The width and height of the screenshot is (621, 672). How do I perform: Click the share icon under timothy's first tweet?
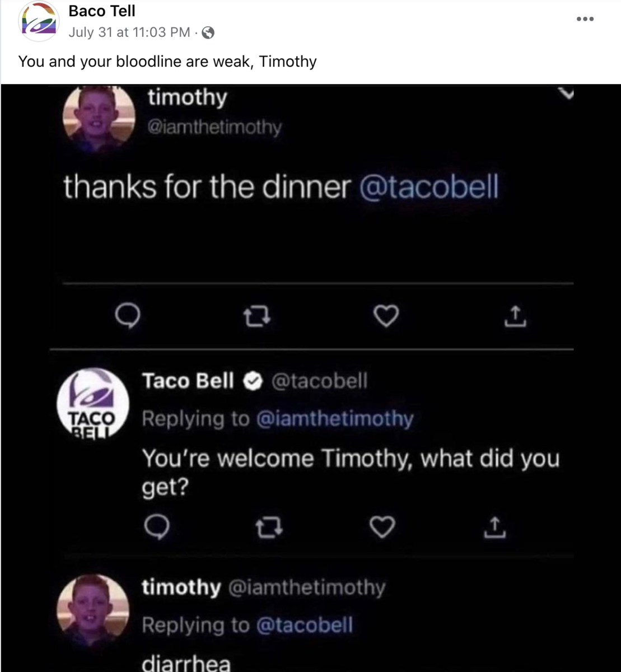516,318
